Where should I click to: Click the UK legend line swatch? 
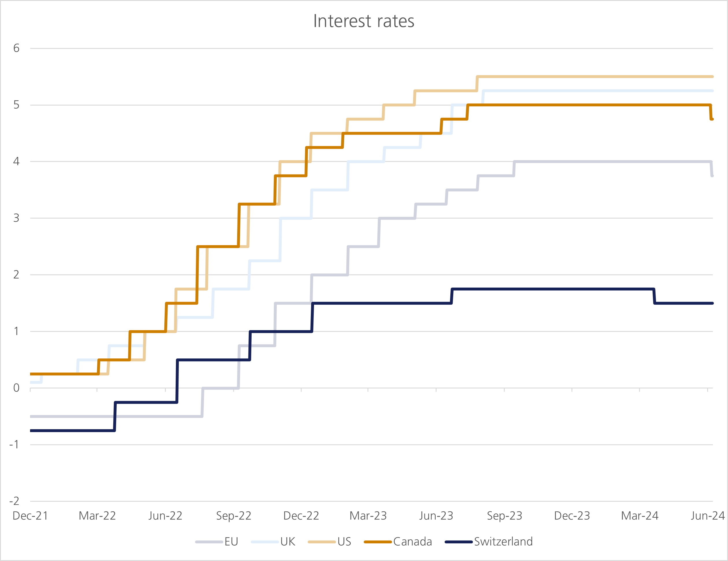(265, 542)
